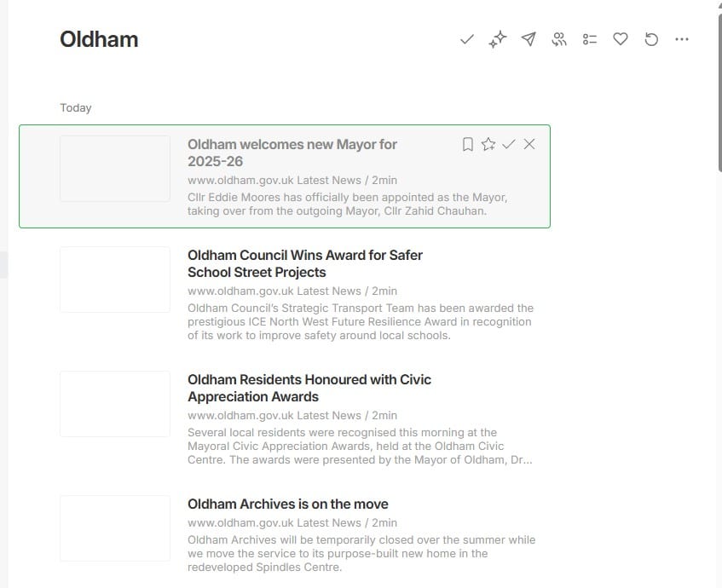Click source line under Oldham Archives article
This screenshot has height=588, width=722.
pyautogui.click(x=292, y=523)
